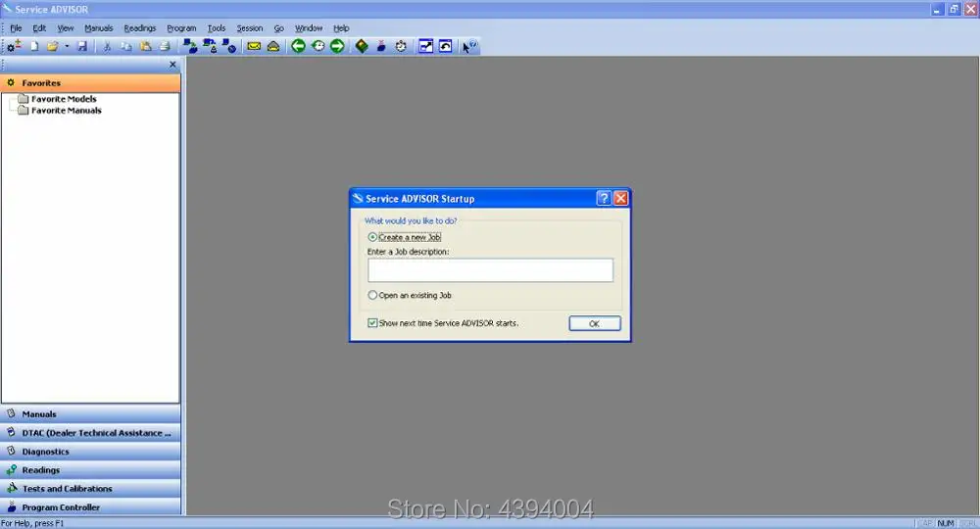The image size is (980, 529).
Task: Open the Manuals menu
Action: 99,28
